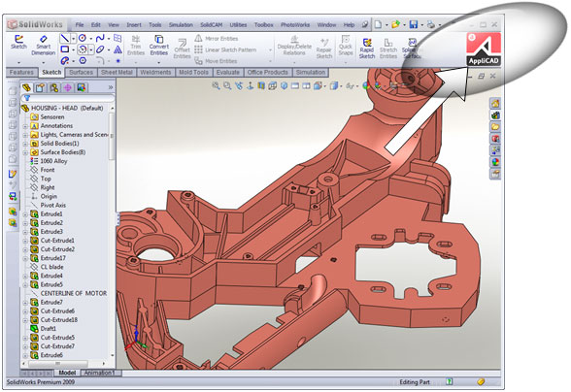Click the Print icon
Viewport: 571px width, 392px height.
coord(431,25)
